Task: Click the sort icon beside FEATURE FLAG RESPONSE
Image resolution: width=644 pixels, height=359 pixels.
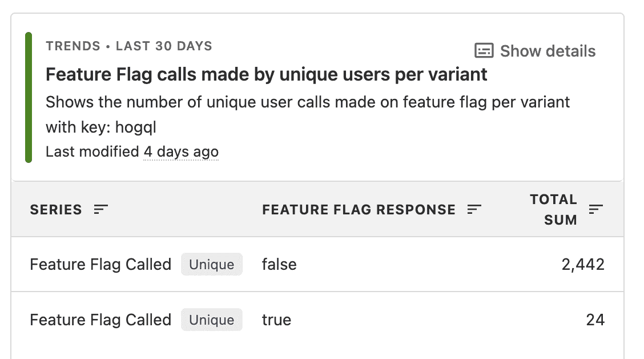Action: [474, 210]
